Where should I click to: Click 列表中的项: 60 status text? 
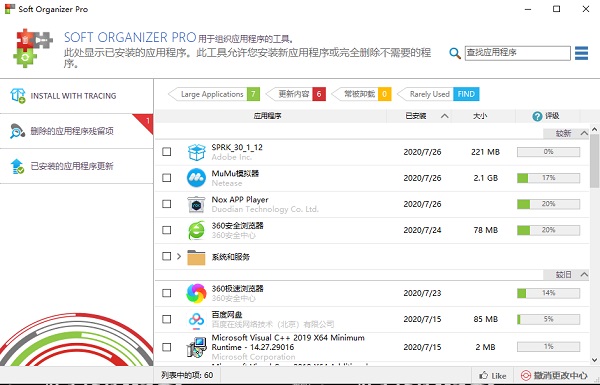coord(187,375)
